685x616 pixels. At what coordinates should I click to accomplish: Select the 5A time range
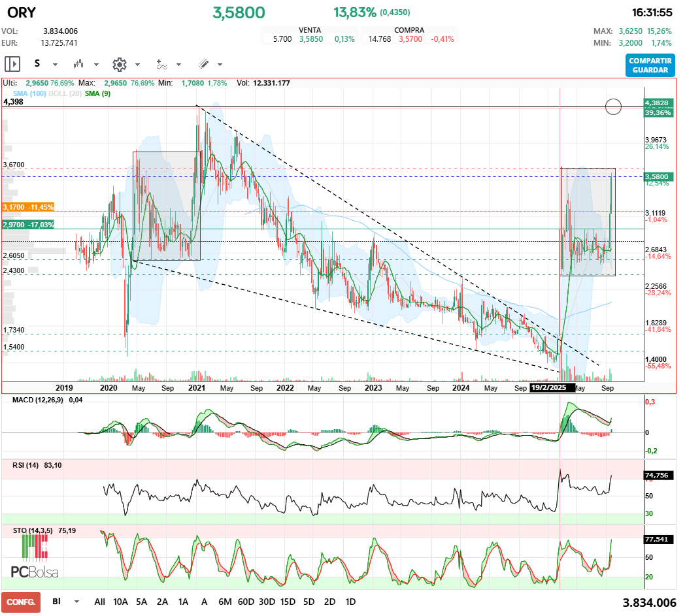[142, 602]
